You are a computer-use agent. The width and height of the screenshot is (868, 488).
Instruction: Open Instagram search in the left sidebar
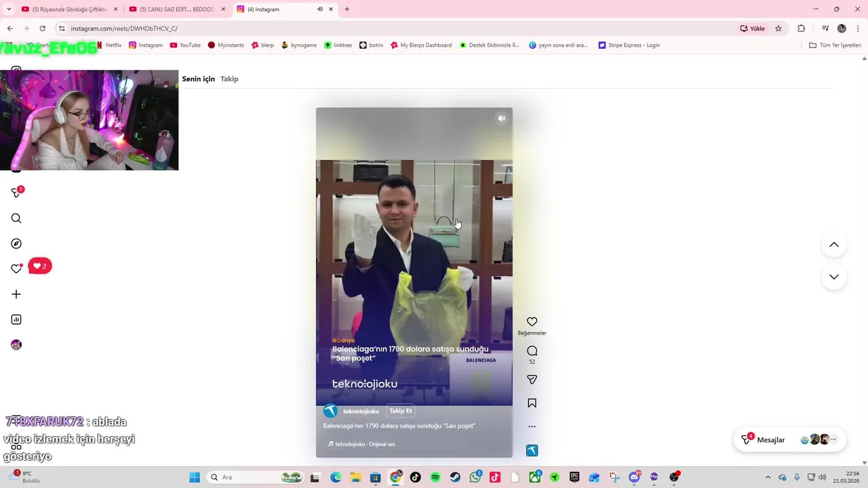16,218
